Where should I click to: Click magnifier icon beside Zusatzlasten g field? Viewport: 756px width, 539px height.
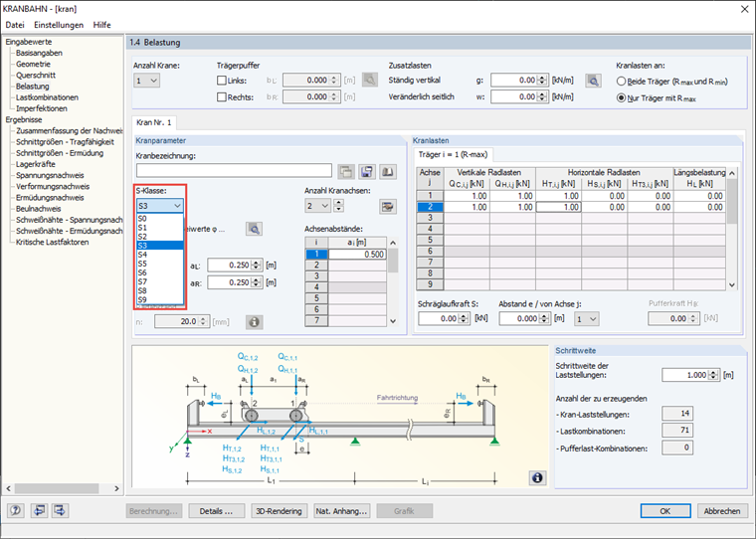point(594,81)
